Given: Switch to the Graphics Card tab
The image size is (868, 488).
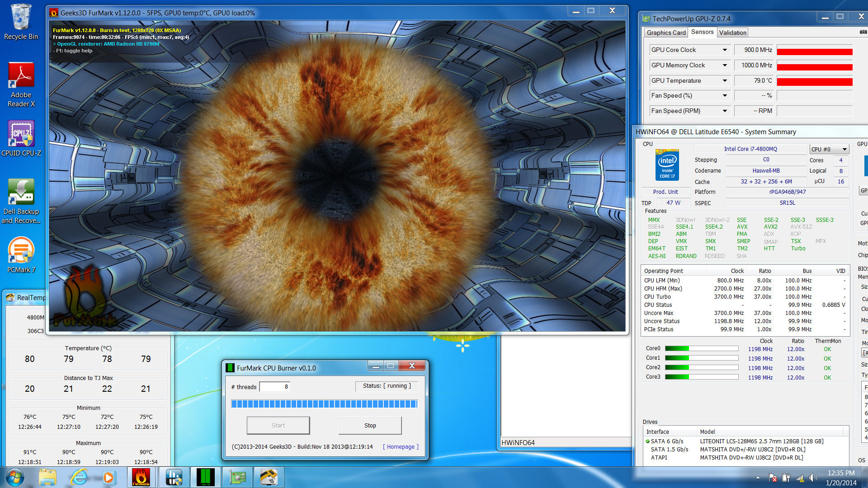Looking at the screenshot, I should pos(665,33).
